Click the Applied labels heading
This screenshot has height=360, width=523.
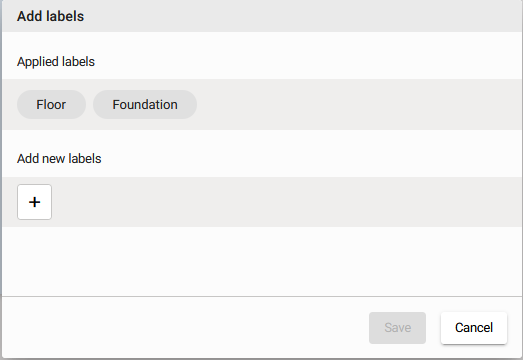click(x=56, y=62)
